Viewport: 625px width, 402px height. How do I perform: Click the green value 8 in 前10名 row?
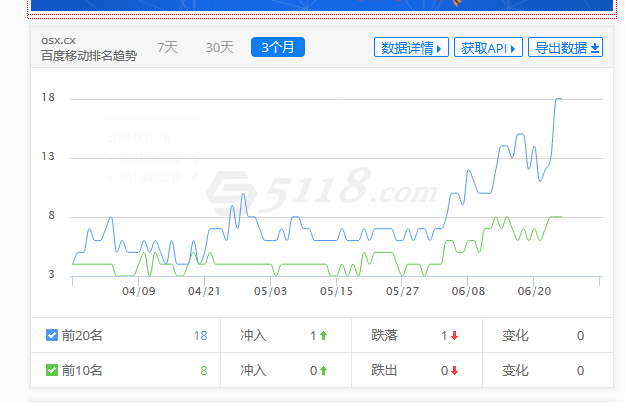pos(204,371)
